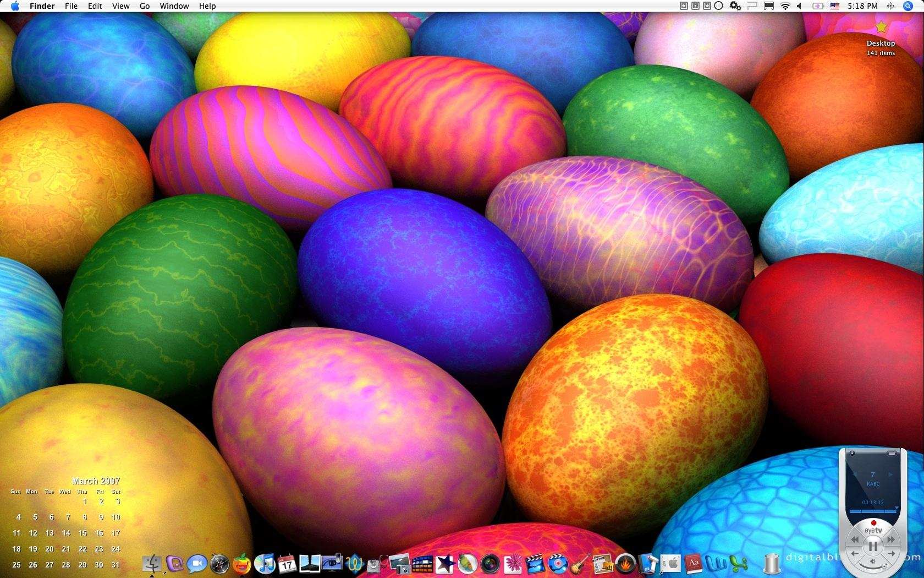Viewport: 924px width, 578px height.
Task: Select day 31 in the desktop calendar
Action: point(116,565)
